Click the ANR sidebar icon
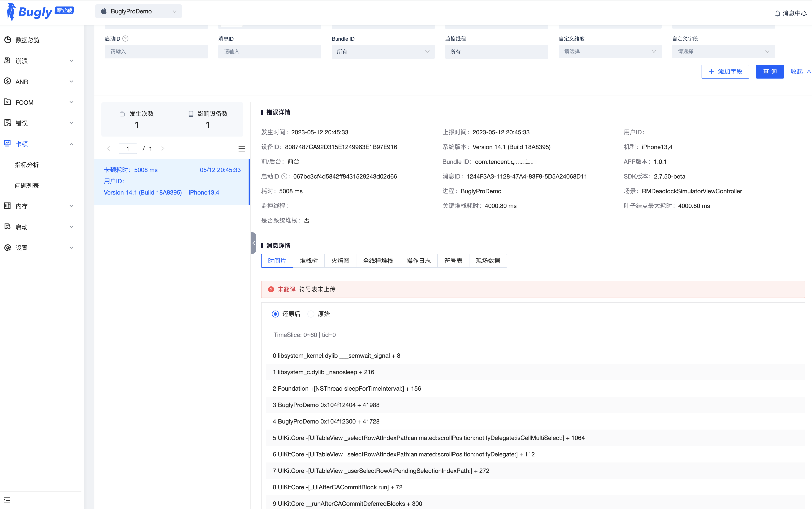Screen dimensions: 812x509 (x=8, y=81)
